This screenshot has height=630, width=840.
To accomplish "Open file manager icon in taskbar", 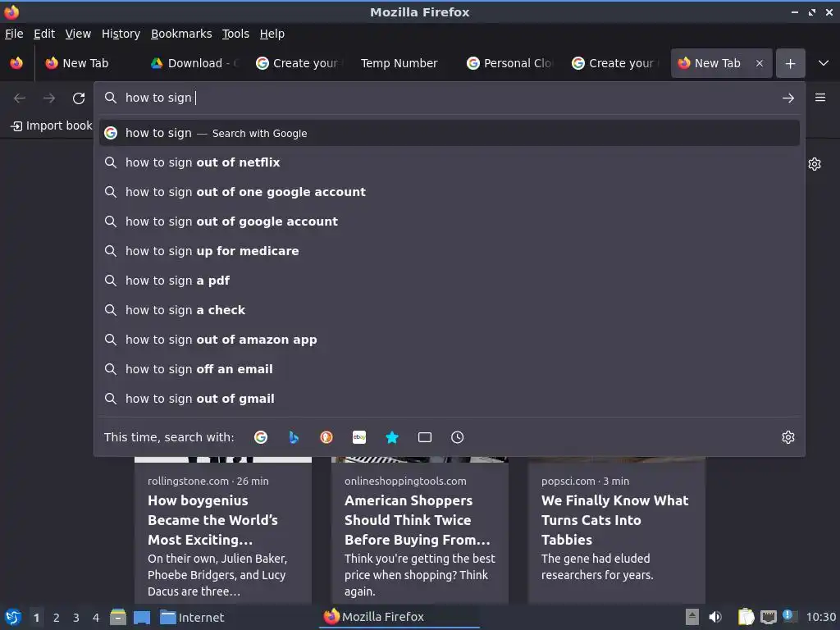I will click(118, 617).
